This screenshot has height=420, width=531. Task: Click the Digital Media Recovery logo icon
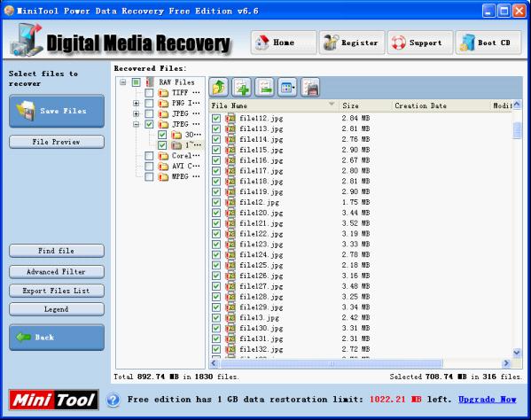click(27, 40)
